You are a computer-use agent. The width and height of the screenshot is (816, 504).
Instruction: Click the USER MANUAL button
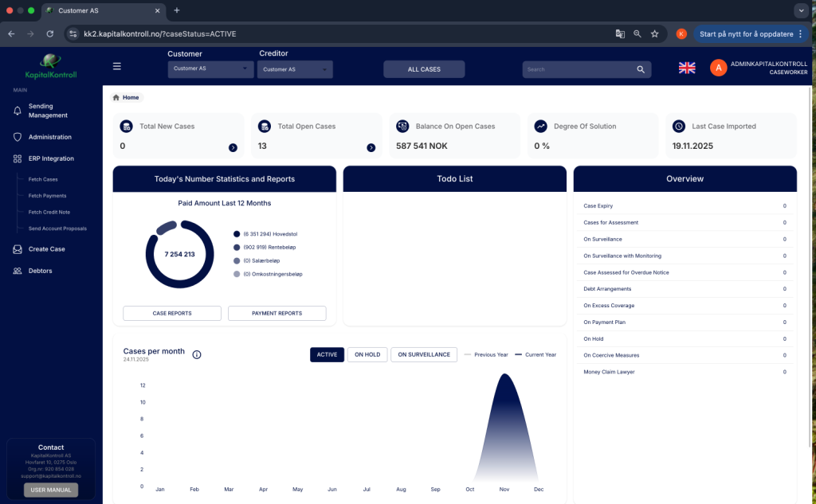(x=51, y=490)
